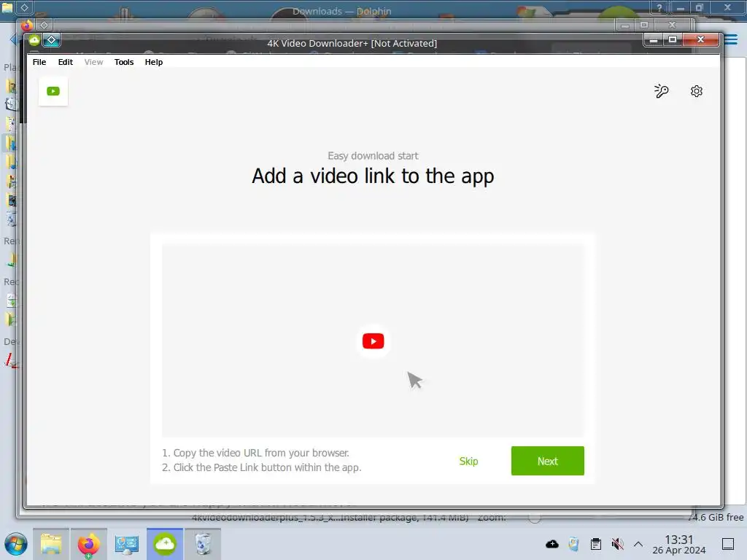Open the File menu
This screenshot has height=560, width=747.
39,62
